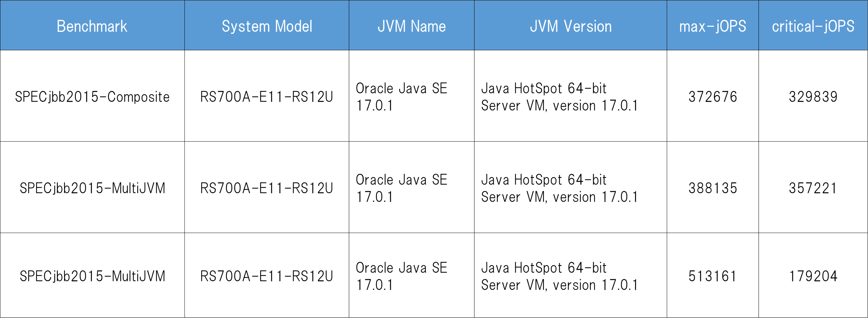Select System Model cell in the Composite row
The image size is (868, 318).
tap(267, 97)
